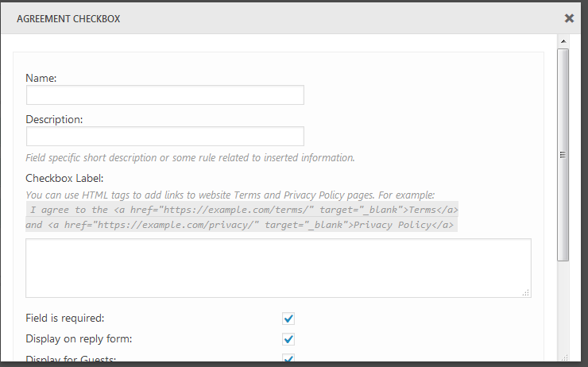Focus the Name input field
This screenshot has height=367, width=588.
coord(165,95)
